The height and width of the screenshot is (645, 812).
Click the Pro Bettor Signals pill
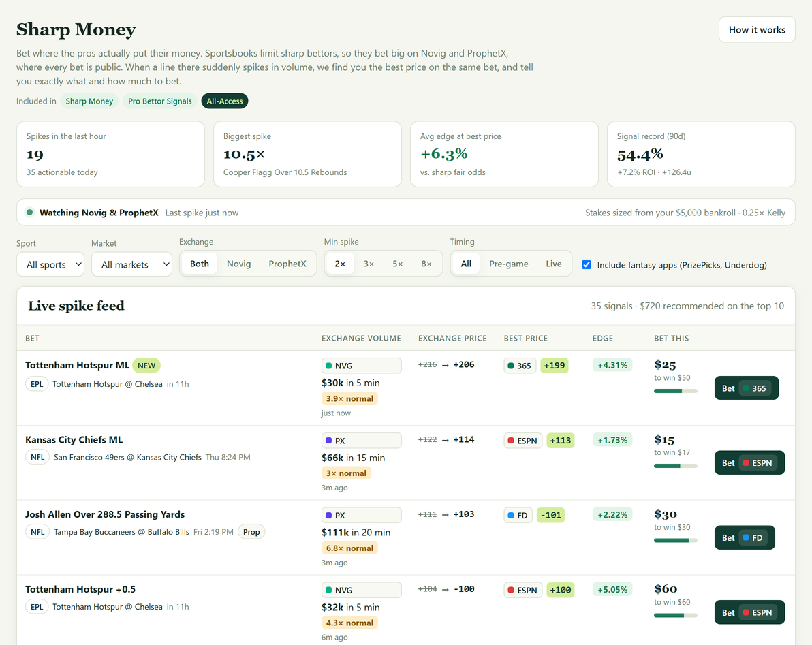[x=159, y=101]
